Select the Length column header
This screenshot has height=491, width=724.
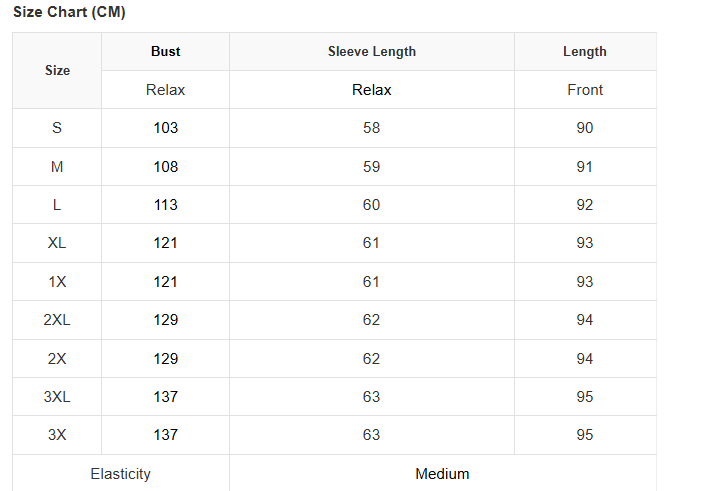tap(585, 51)
